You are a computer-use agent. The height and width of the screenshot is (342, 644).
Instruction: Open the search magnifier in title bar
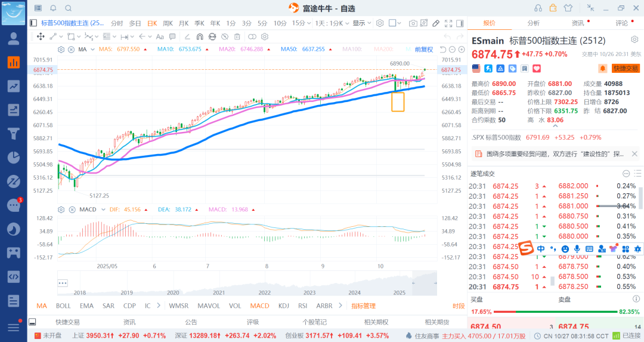click(x=69, y=8)
